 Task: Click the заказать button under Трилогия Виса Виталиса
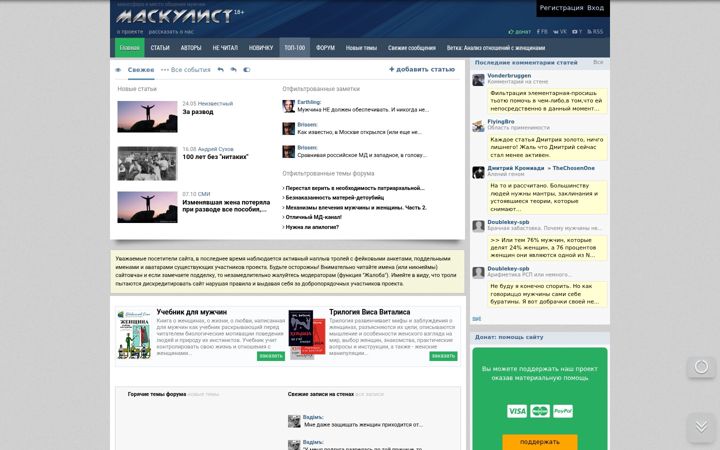click(x=443, y=356)
